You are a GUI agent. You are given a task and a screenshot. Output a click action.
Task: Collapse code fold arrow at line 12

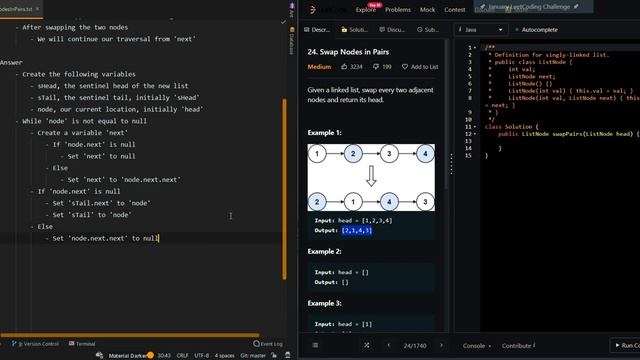(x=475, y=134)
